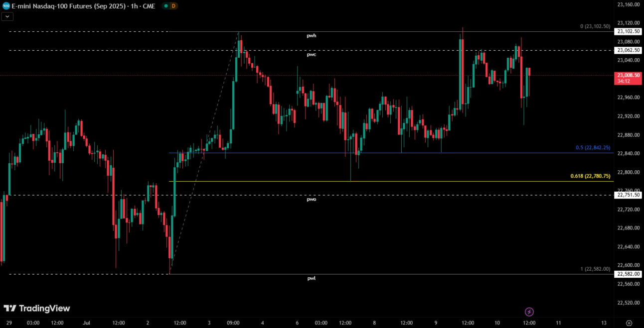
Task: Click the Jul label on time axis
Action: (86, 323)
